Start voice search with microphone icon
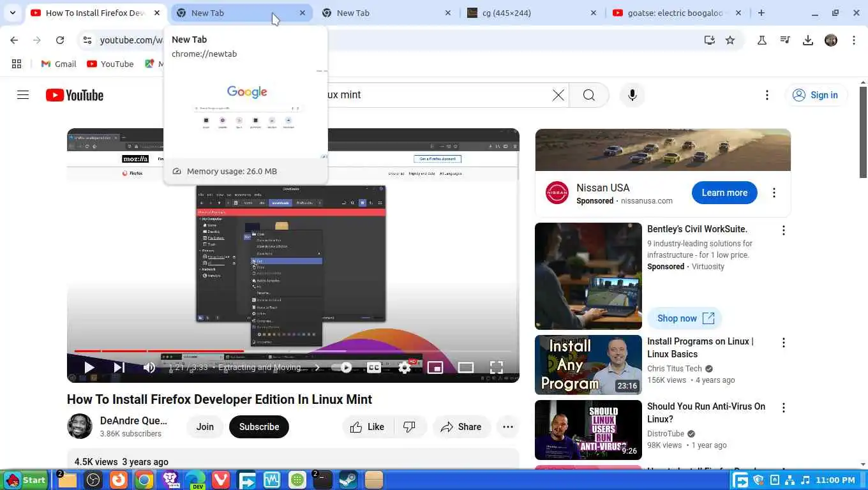The width and height of the screenshot is (868, 490). coord(632,95)
